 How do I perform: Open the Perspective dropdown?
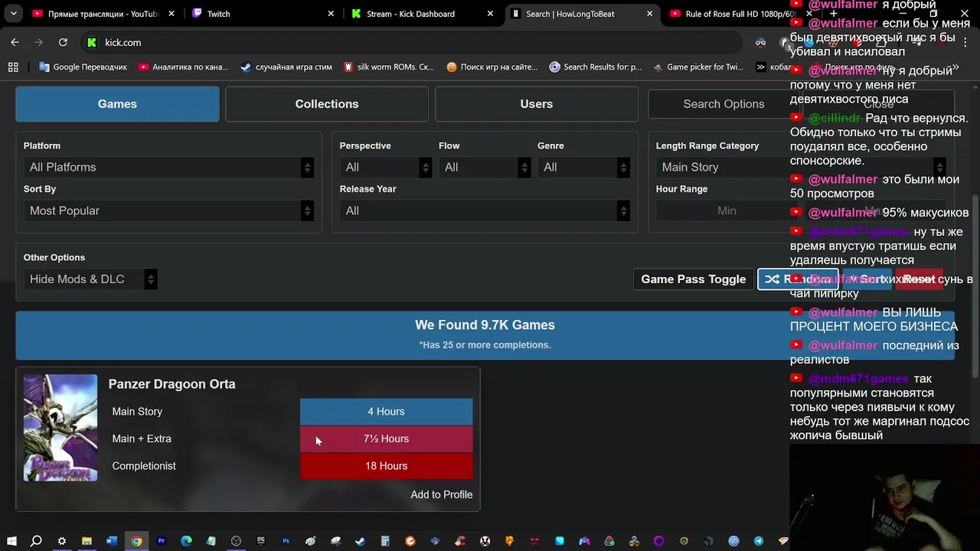386,167
